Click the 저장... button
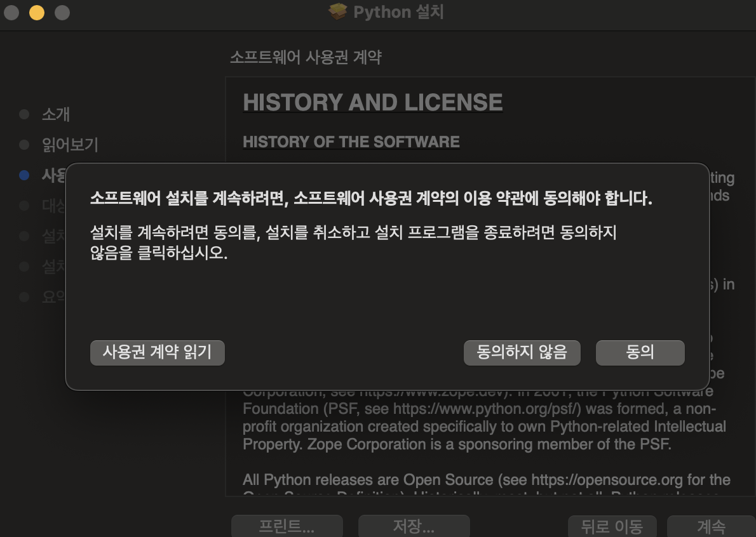Image resolution: width=756 pixels, height=537 pixels. coord(414,526)
